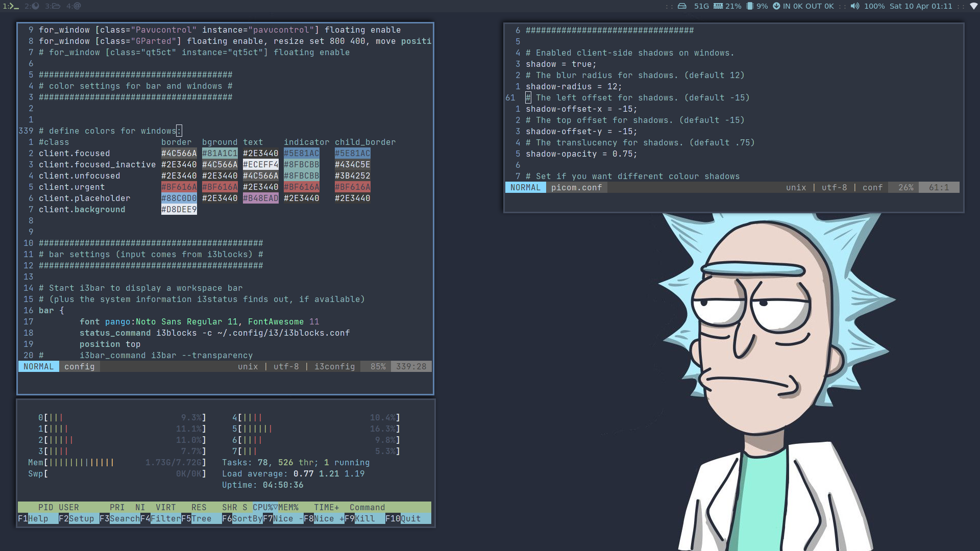Click the 9% CPU usage value
This screenshot has width=980, height=551.
click(x=762, y=6)
